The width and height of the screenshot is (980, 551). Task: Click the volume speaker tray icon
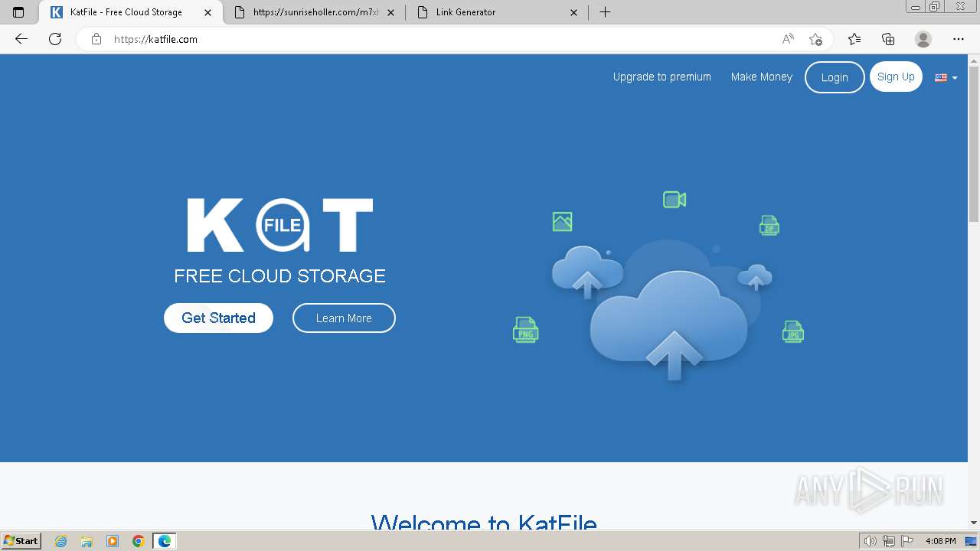coord(870,541)
